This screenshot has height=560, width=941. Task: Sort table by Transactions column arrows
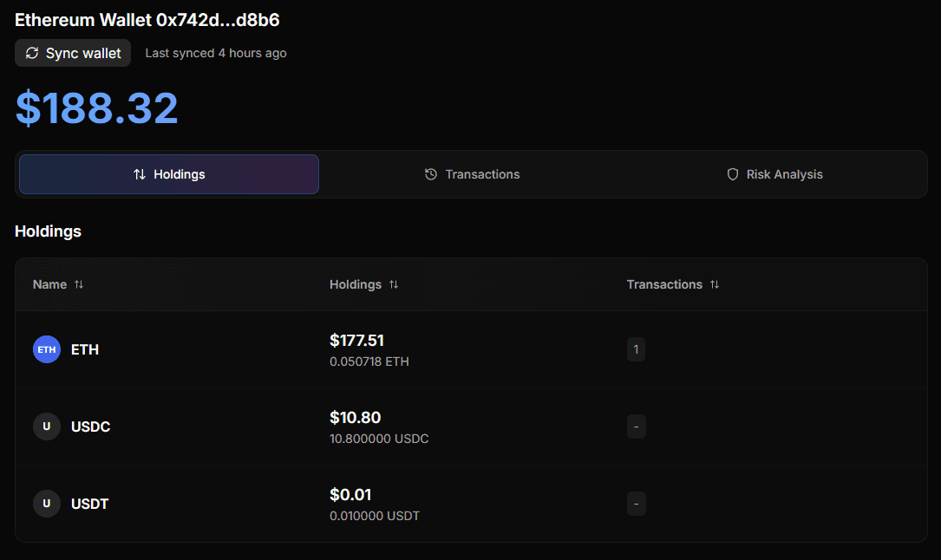point(715,284)
